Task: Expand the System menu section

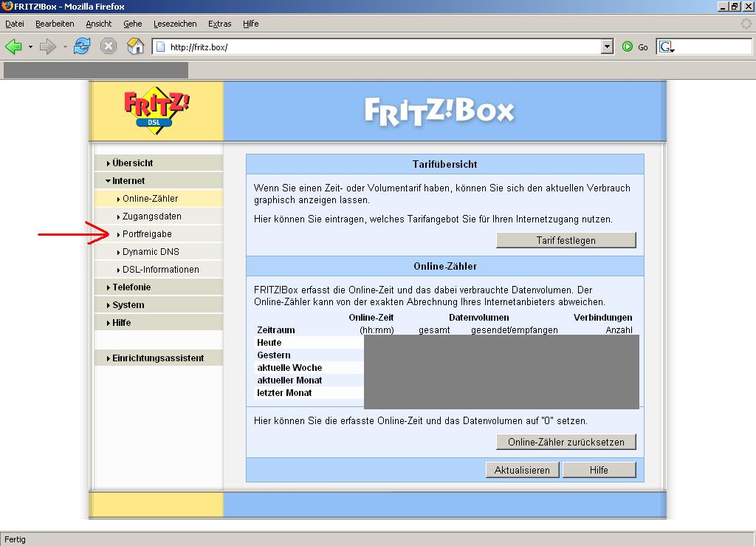Action: pyautogui.click(x=128, y=305)
